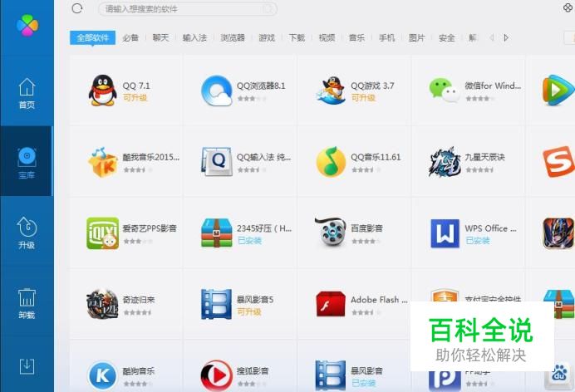Open the 输入法 category tab
575x392 pixels.
(194, 37)
